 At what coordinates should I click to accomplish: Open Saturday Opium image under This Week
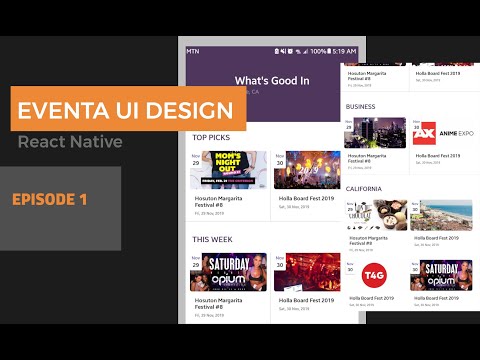228,272
